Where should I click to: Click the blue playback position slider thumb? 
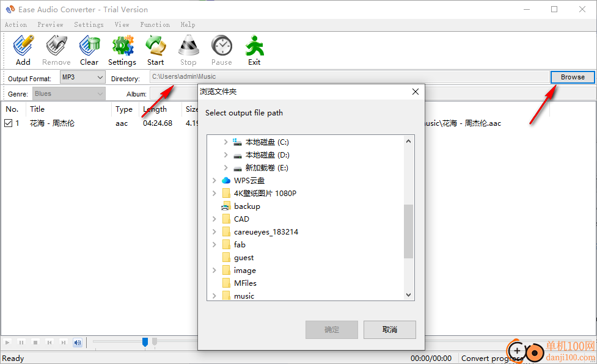(145, 342)
